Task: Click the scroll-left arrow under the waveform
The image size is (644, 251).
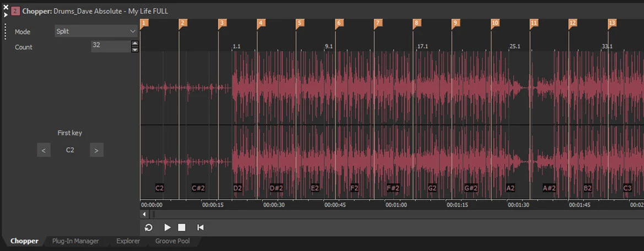Action: [144, 214]
